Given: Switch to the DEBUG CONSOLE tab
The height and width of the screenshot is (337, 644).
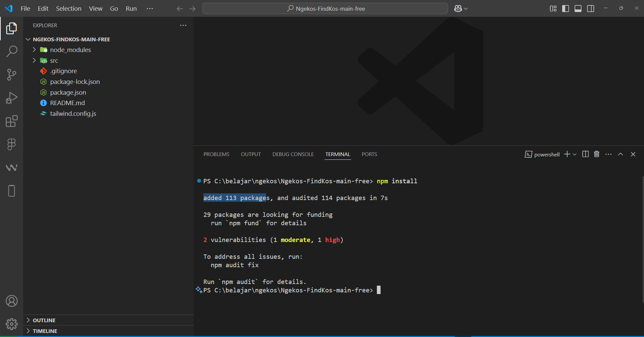Looking at the screenshot, I should click(x=293, y=154).
